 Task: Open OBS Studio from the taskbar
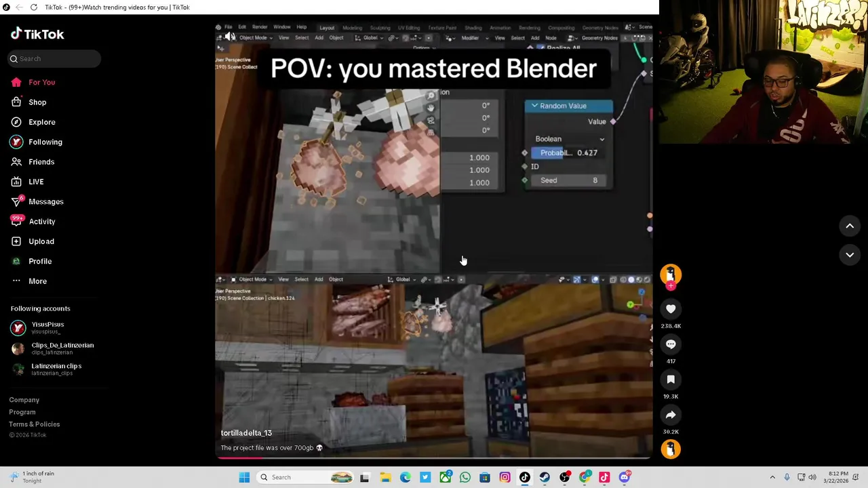tap(565, 477)
